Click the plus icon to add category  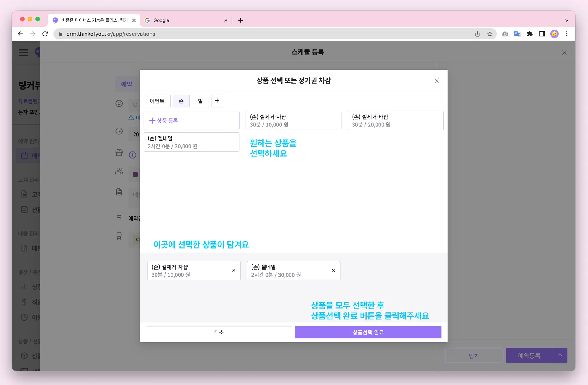217,101
